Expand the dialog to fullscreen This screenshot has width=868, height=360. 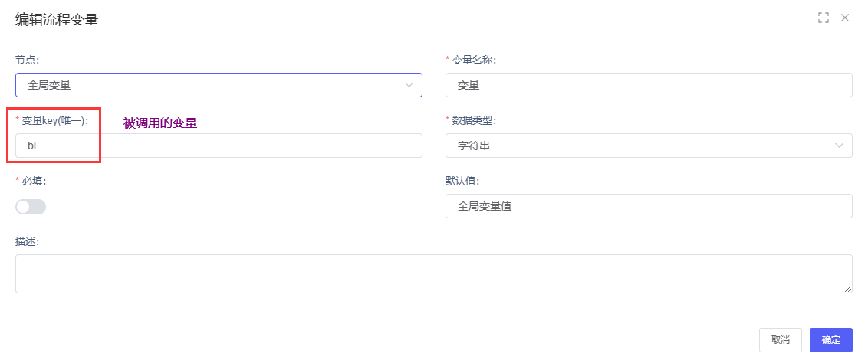(824, 18)
